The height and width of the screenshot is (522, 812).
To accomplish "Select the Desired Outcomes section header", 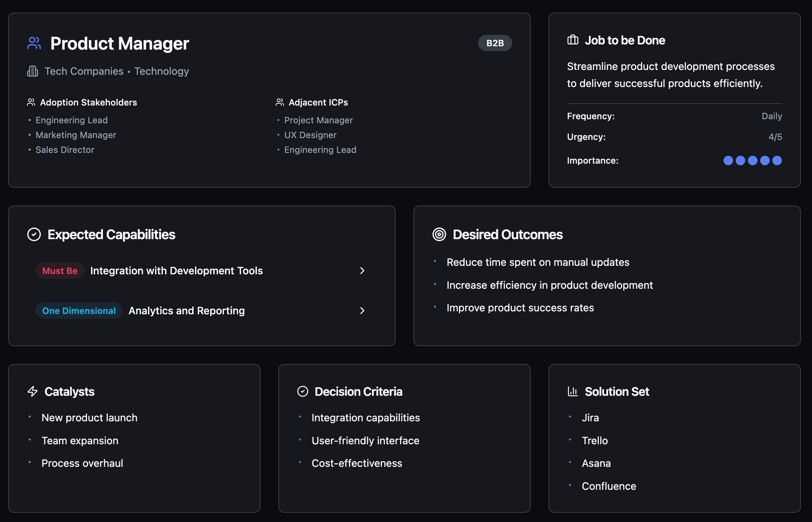I will click(x=508, y=234).
